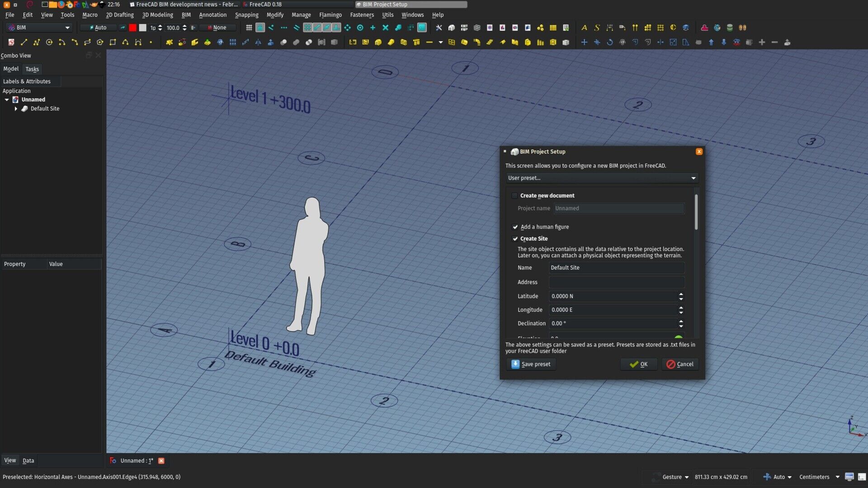Uncheck Add a human figure
The width and height of the screenshot is (868, 488).
pos(515,227)
